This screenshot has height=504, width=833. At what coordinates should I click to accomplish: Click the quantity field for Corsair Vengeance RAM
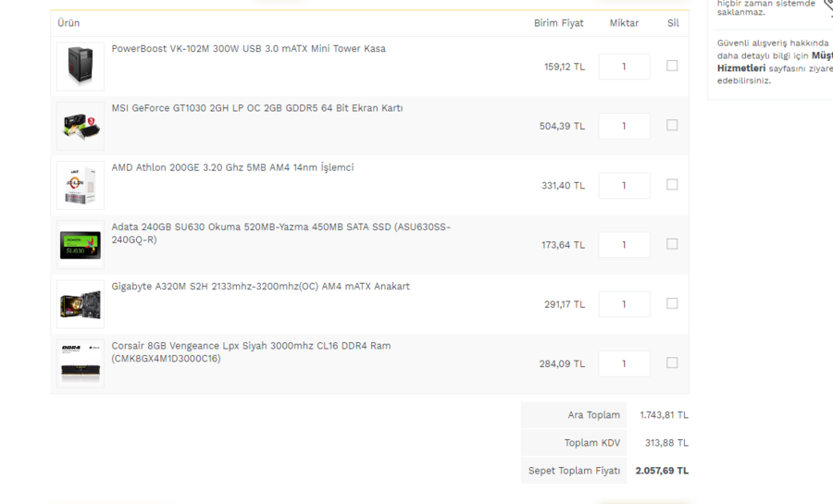click(x=624, y=363)
